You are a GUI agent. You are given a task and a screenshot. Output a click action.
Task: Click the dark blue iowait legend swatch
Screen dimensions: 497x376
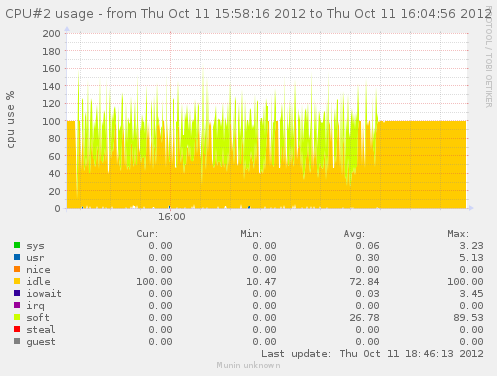tap(17, 293)
